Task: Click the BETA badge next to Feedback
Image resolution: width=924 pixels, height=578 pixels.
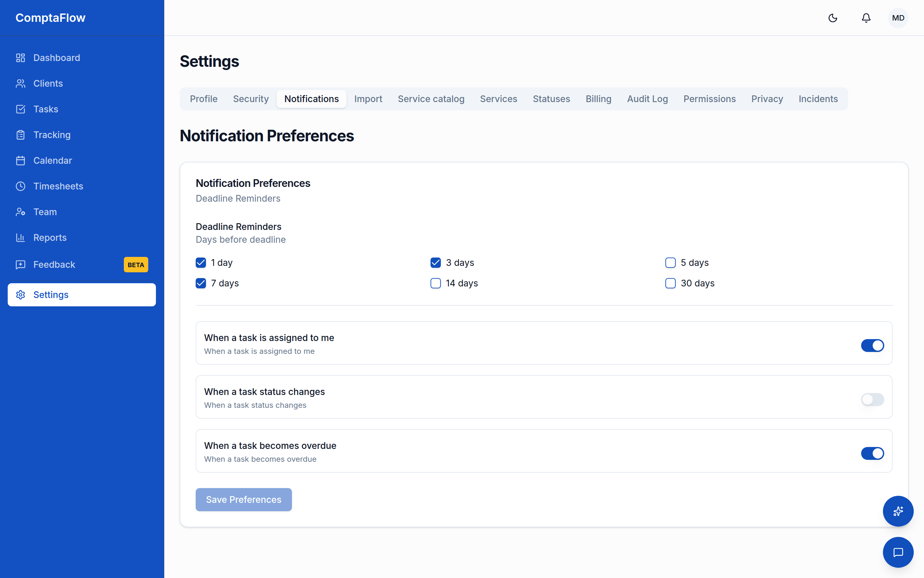Action: click(x=136, y=265)
